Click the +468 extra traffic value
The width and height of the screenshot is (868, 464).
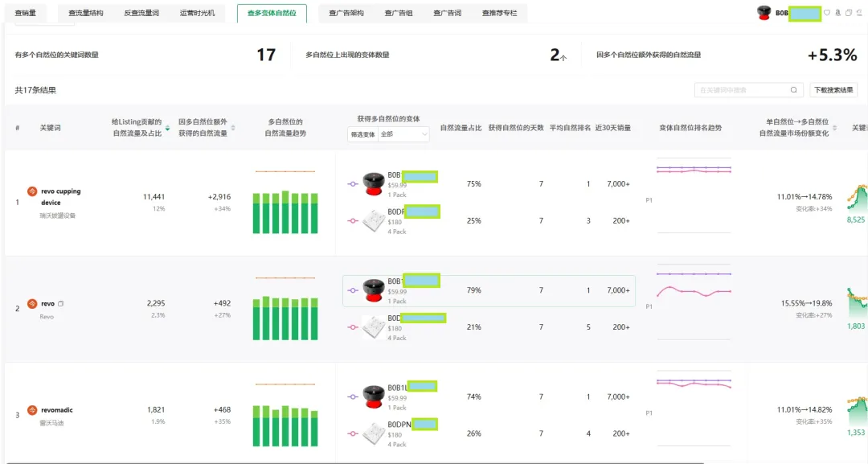(222, 410)
